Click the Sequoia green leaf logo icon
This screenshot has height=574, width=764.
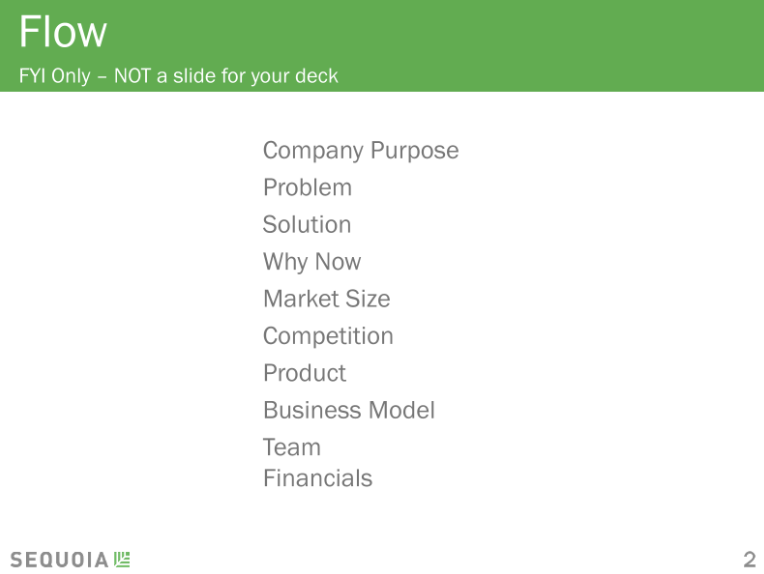(x=122, y=559)
